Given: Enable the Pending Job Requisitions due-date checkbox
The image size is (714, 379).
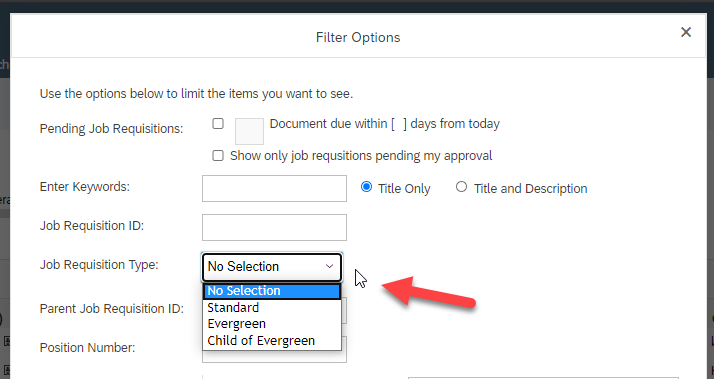Looking at the screenshot, I should (x=218, y=123).
